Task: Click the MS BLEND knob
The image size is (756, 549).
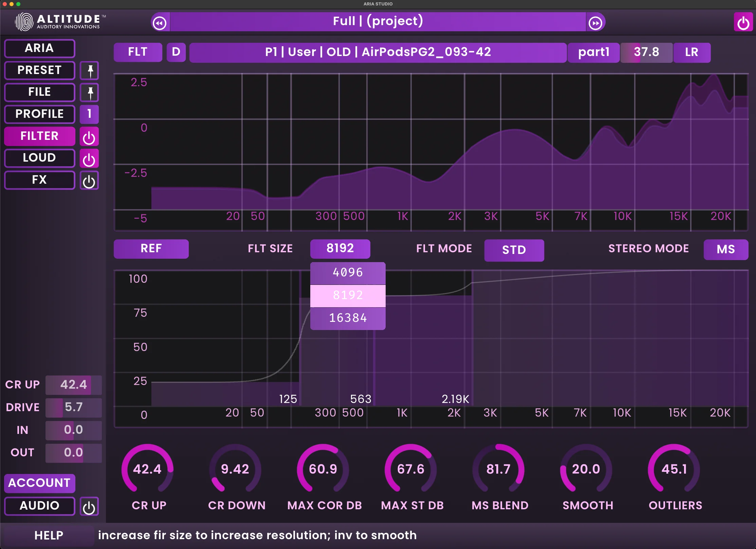Action: tap(498, 469)
